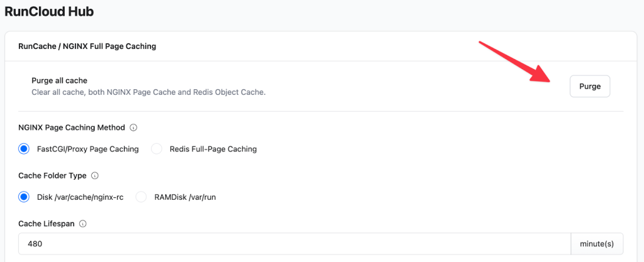Select FastCGI/Proxy Page Caching radio button
Screen dimensions: 644x262
(25, 149)
